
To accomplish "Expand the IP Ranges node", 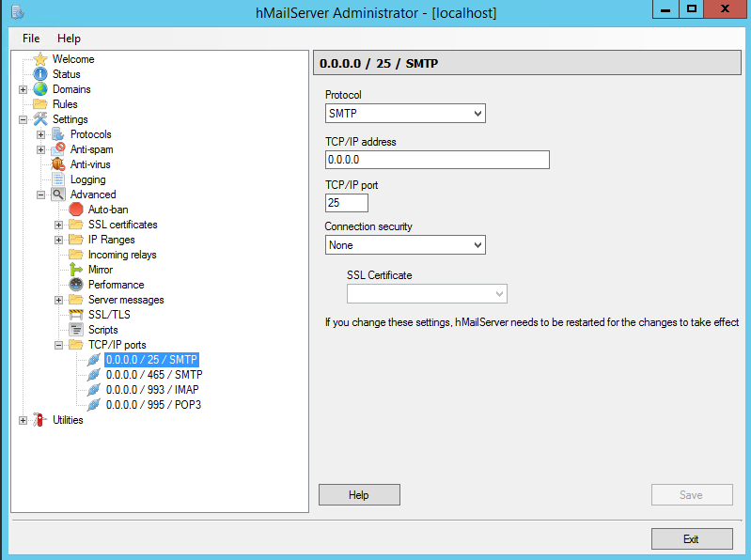I will click(58, 240).
